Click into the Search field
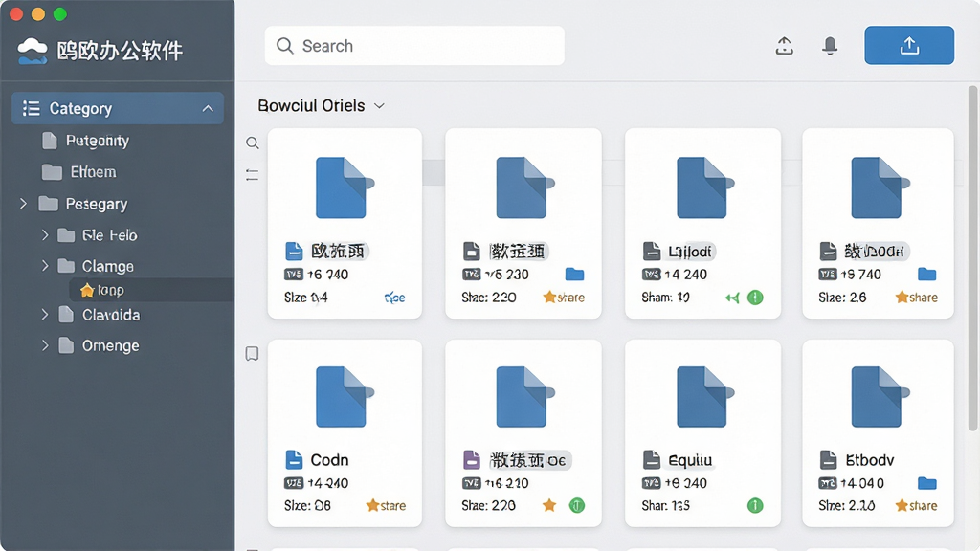 tap(414, 46)
